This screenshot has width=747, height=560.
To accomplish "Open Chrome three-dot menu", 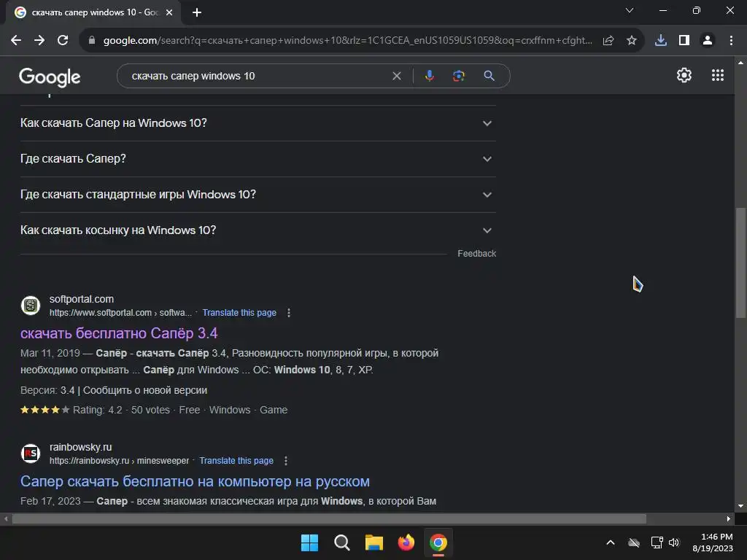I will pos(731,41).
